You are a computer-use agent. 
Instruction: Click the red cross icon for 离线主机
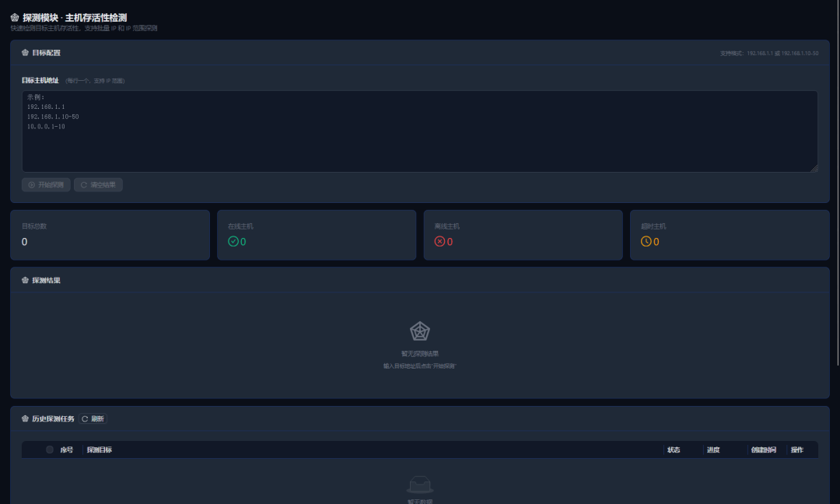point(439,242)
